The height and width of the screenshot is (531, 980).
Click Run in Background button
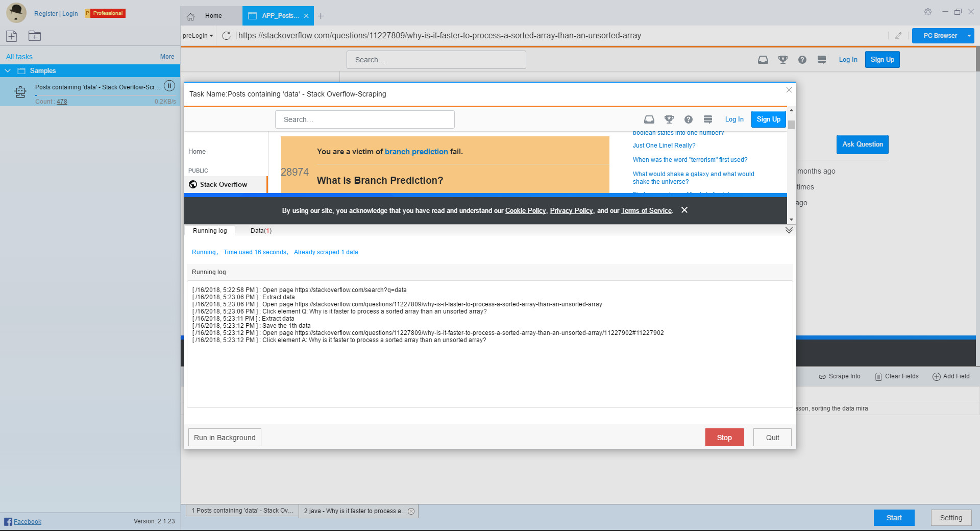[225, 438]
